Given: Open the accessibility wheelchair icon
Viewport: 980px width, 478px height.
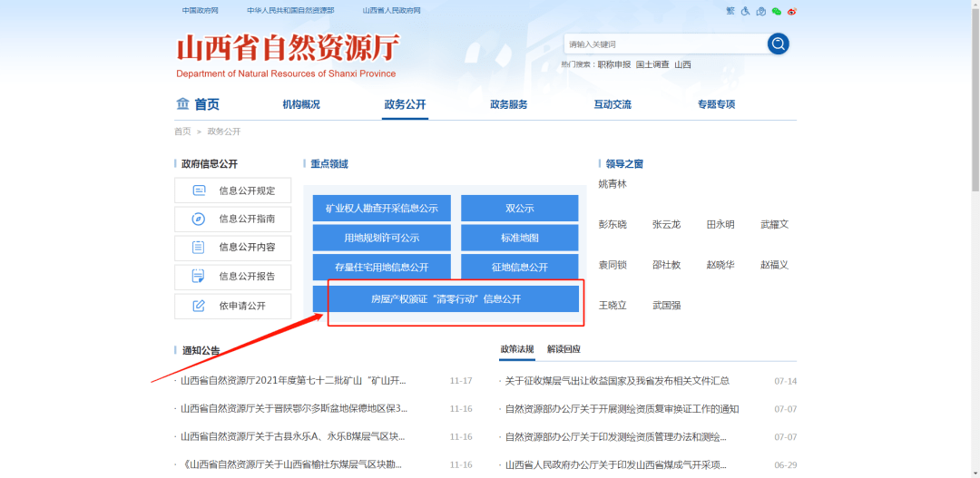Looking at the screenshot, I should [x=745, y=11].
